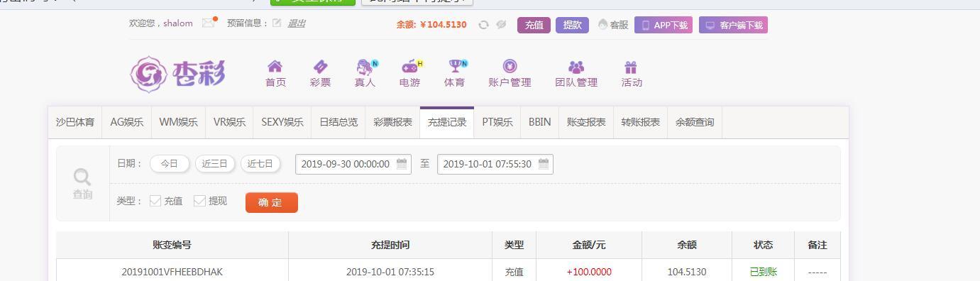
Task: Switch to the 转账报表 tab
Action: click(641, 122)
